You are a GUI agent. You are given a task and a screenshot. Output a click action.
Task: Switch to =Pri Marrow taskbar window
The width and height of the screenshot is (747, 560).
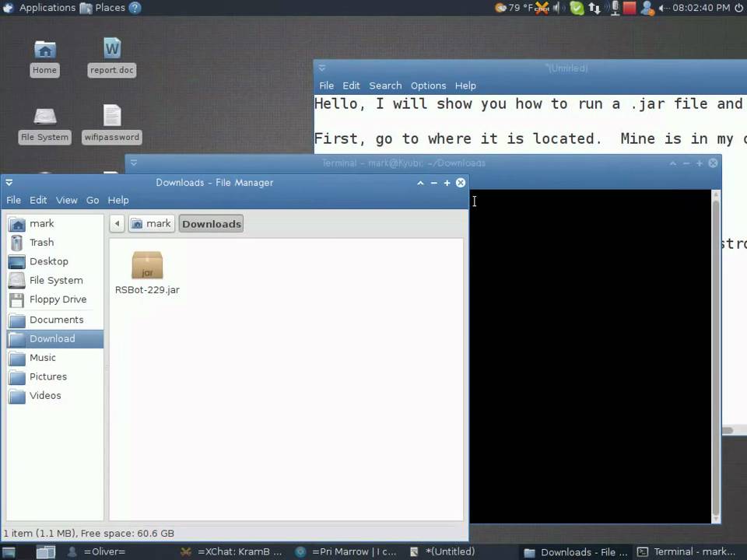coord(347,552)
